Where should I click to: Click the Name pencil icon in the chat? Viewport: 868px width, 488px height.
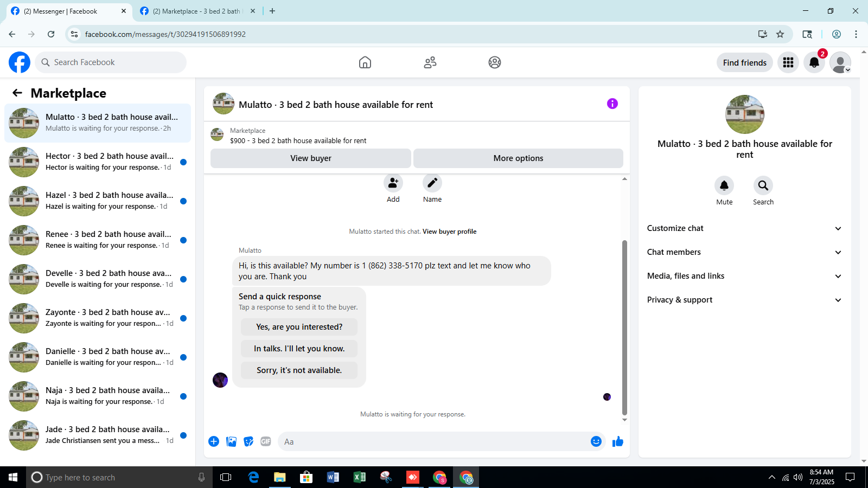point(432,183)
